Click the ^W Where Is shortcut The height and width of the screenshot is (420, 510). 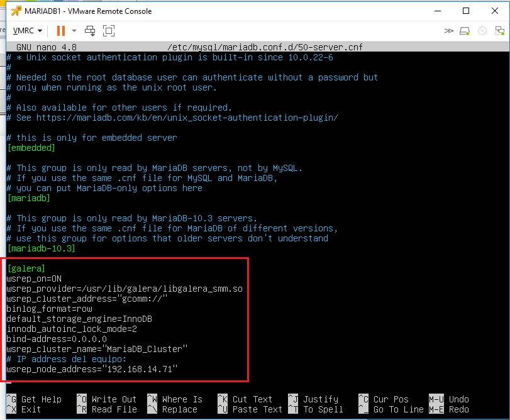pos(175,399)
